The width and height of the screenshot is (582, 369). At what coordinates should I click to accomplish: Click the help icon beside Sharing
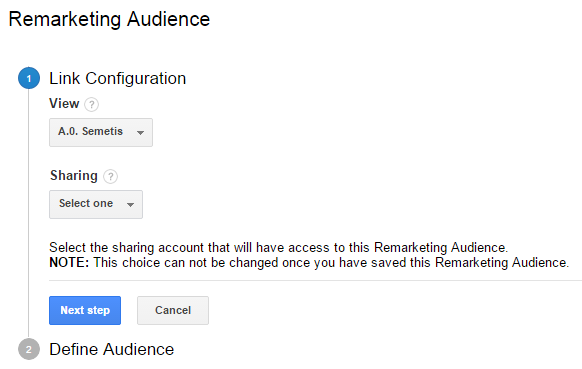[110, 176]
